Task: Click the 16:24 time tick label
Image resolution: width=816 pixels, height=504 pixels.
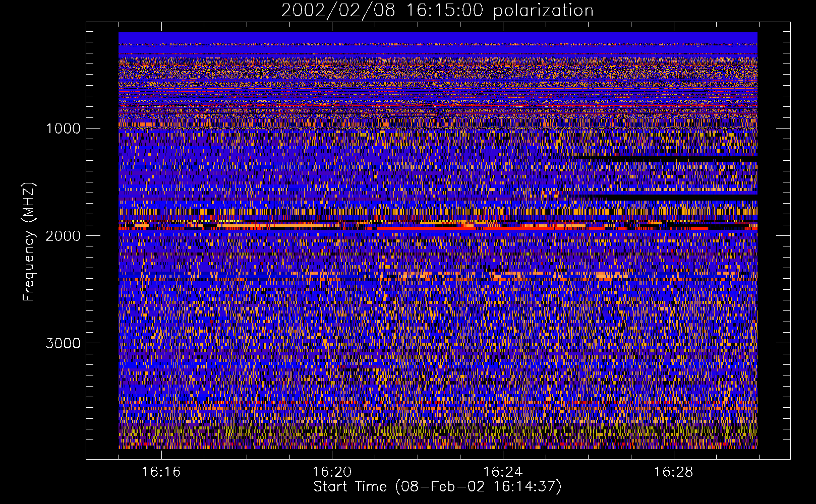Action: [x=502, y=472]
